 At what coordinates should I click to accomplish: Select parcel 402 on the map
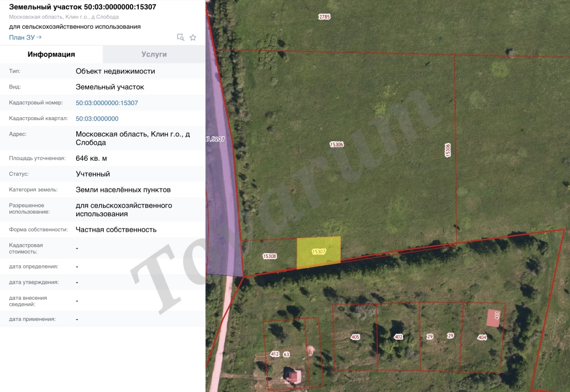(x=399, y=337)
